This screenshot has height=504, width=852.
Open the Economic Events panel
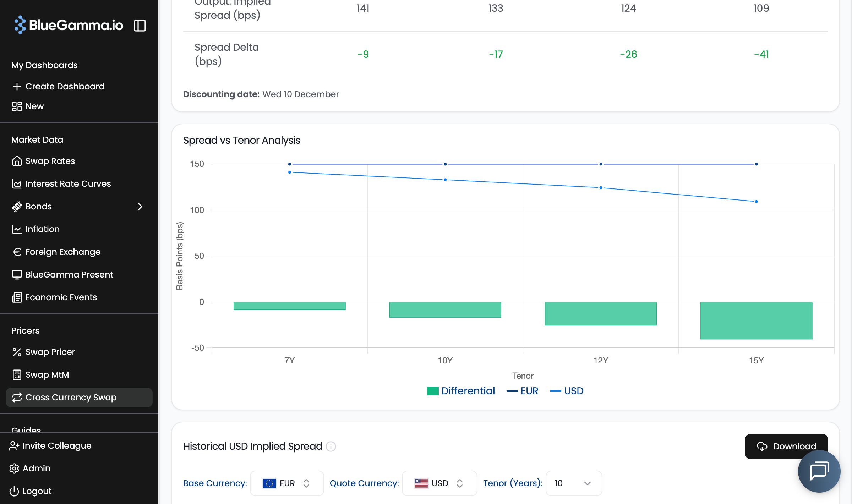[x=61, y=297]
